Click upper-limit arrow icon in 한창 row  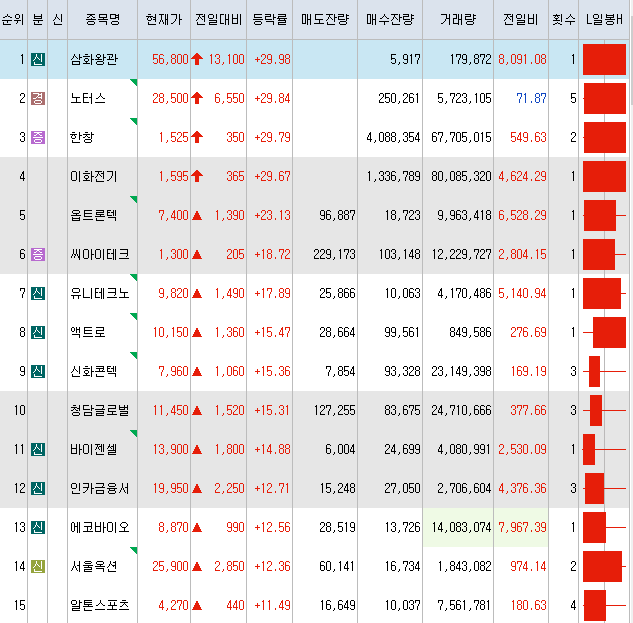point(197,137)
